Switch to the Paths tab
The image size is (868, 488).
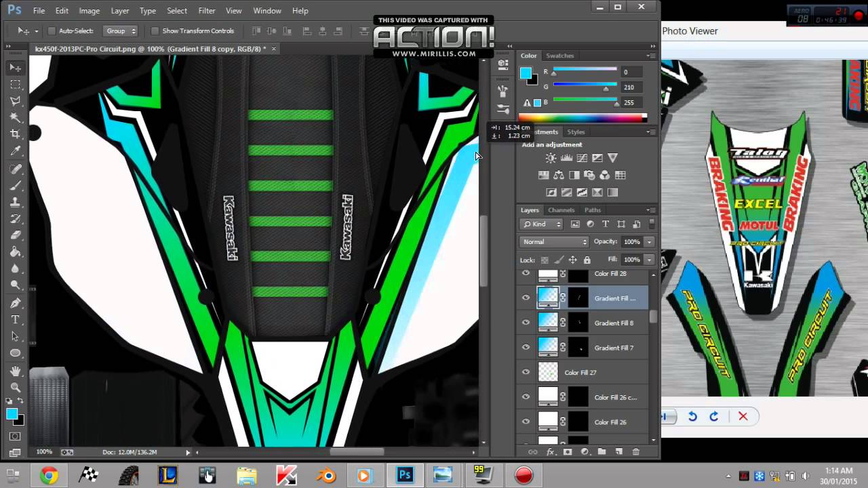click(x=593, y=210)
